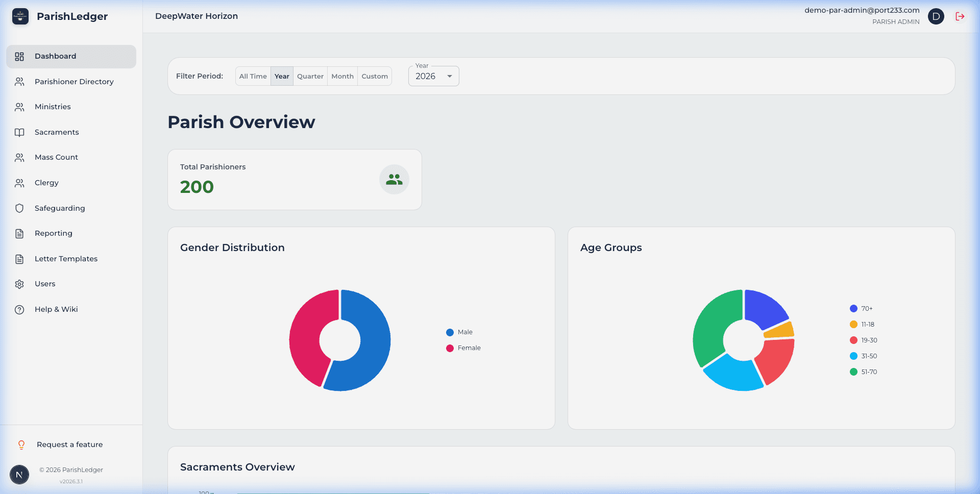Open the 2026 Year dropdown
Viewport: 980px width, 494px height.
click(x=433, y=76)
